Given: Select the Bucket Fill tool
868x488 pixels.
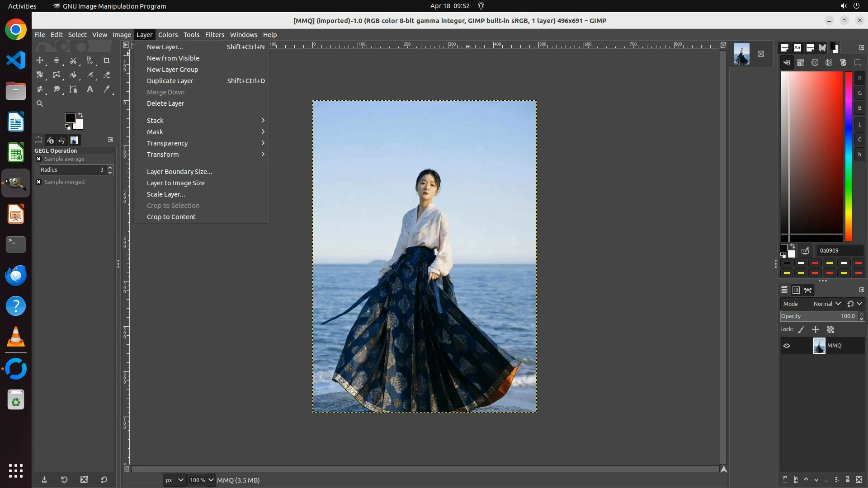Looking at the screenshot, I should (73, 75).
